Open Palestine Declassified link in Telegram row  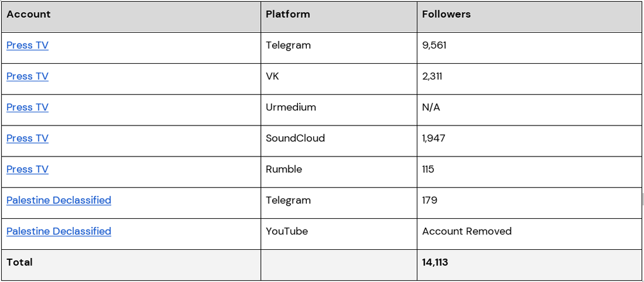point(59,200)
